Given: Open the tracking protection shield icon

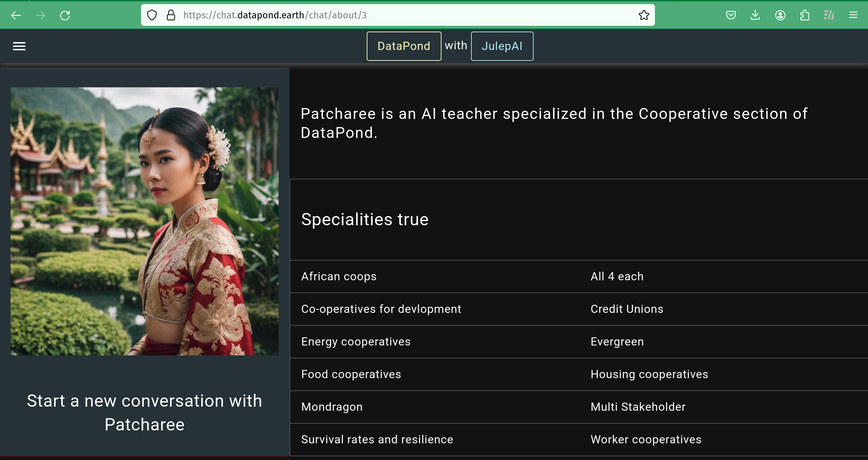Looking at the screenshot, I should click(152, 15).
